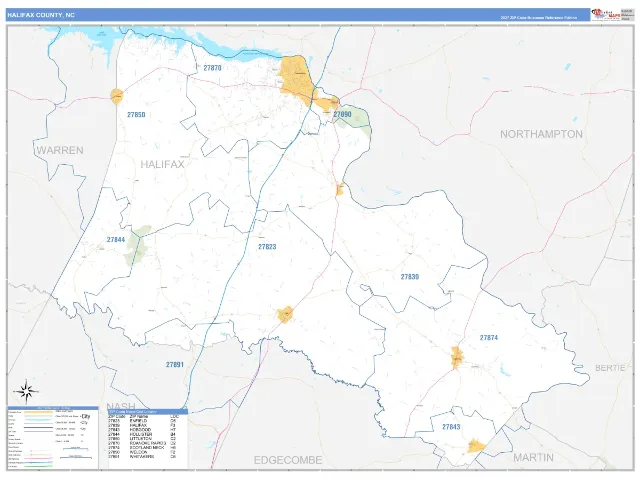Click the ZIP code label 27839

point(409,277)
